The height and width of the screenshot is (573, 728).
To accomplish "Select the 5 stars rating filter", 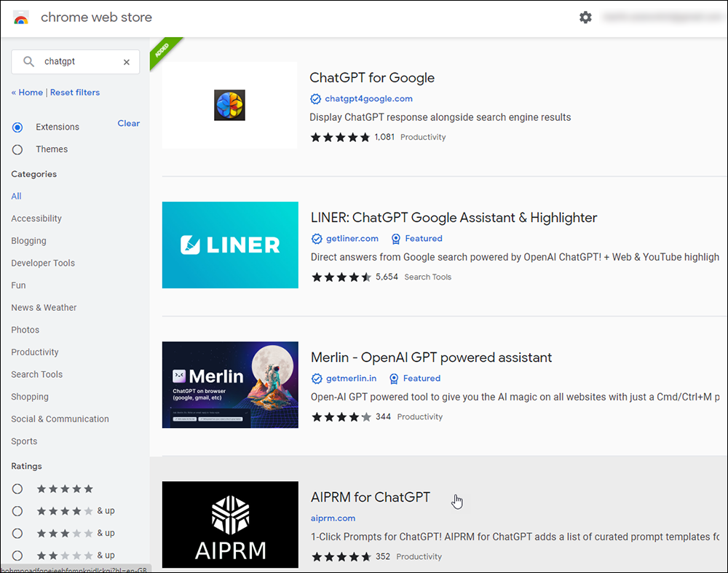I will (x=17, y=489).
